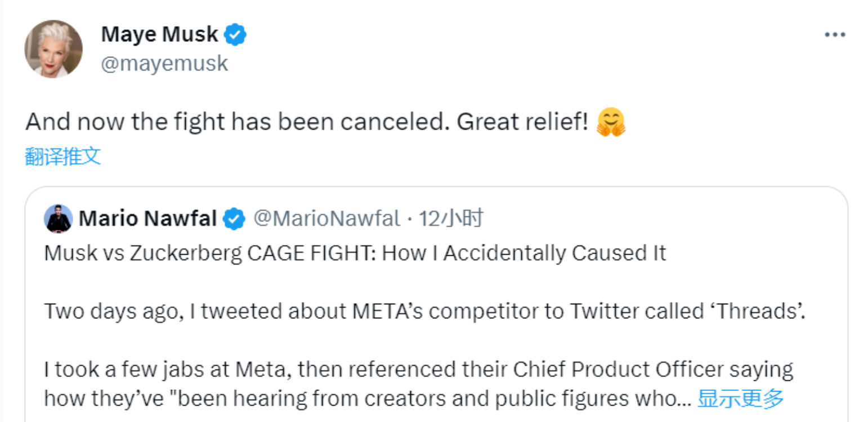This screenshot has height=422, width=868.
Task: Click the @mayemusk handle
Action: [x=164, y=63]
